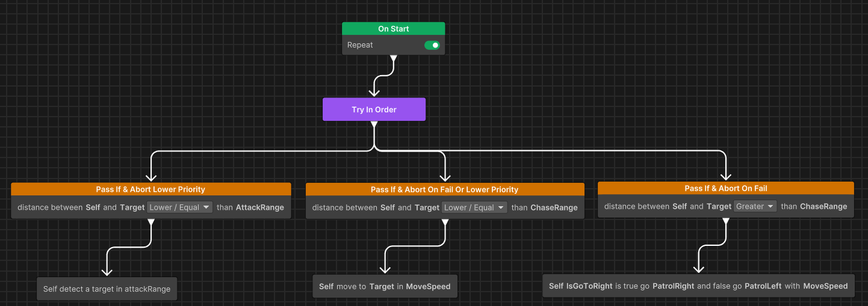Select the IsGoToRight patrol action node
Image resolution: width=868 pixels, height=306 pixels.
pyautogui.click(x=698, y=286)
